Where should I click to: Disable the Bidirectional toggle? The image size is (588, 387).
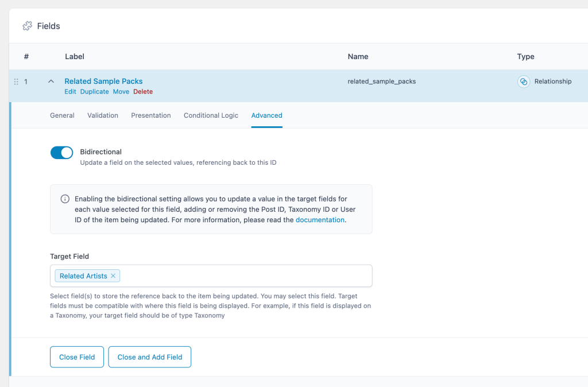[62, 152]
